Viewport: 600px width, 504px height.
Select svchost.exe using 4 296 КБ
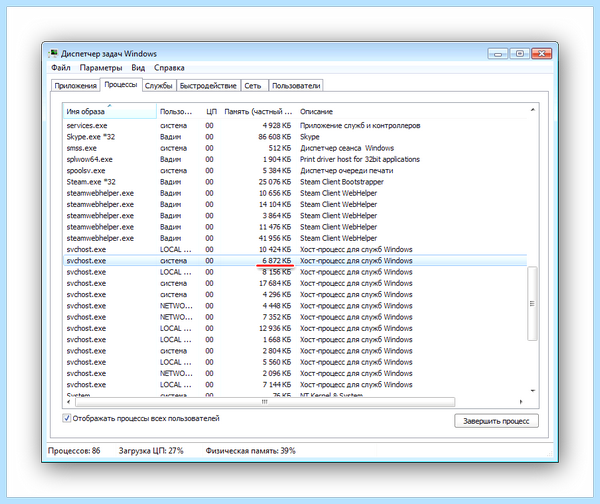[x=295, y=295]
